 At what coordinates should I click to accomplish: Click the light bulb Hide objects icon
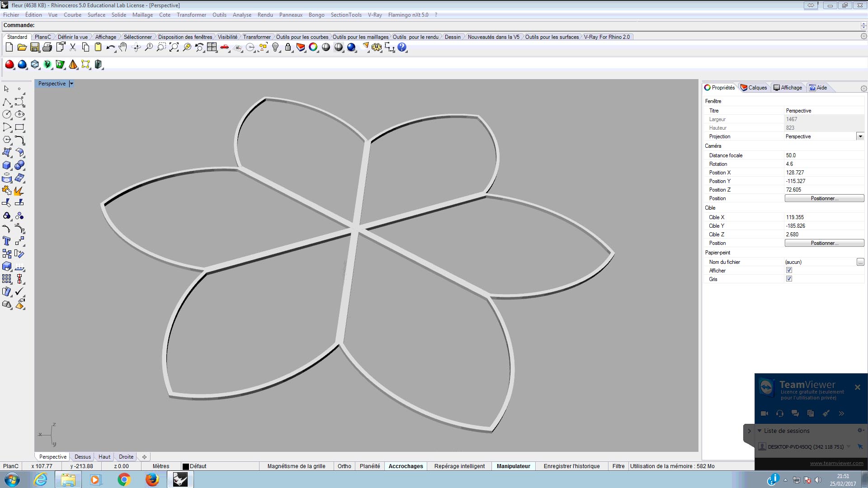pyautogui.click(x=275, y=47)
